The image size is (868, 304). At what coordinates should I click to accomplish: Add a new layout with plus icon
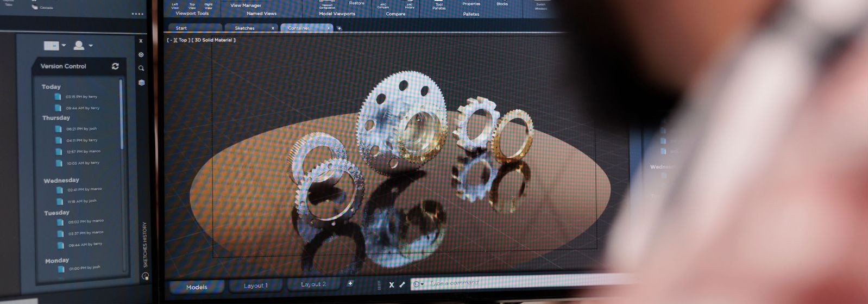pos(350,283)
